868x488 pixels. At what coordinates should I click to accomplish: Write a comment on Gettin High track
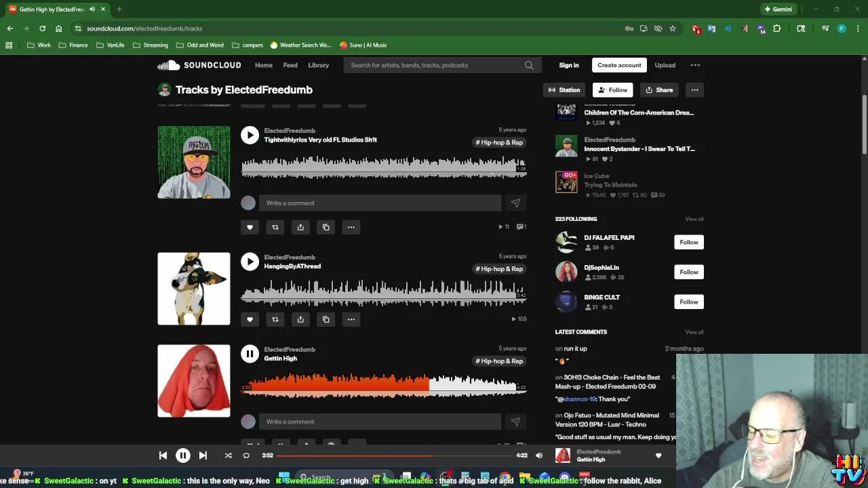(380, 422)
